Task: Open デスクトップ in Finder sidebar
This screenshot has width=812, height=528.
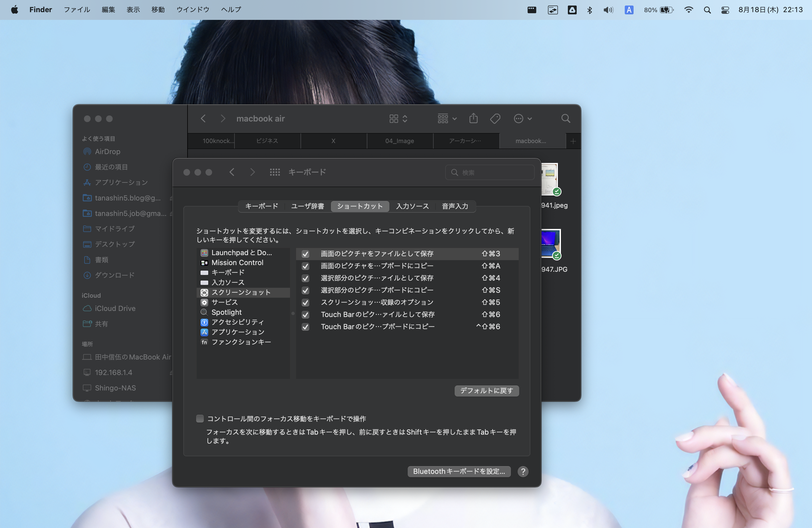Action: click(109, 244)
